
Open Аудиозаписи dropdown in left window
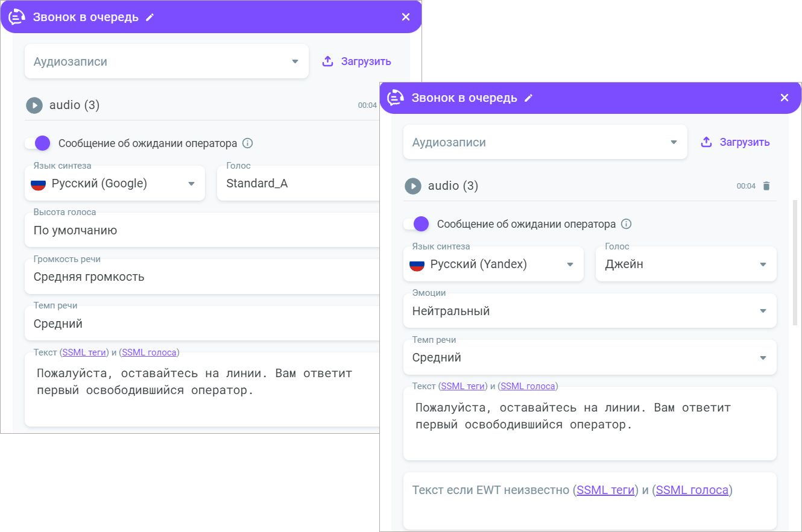pos(166,61)
